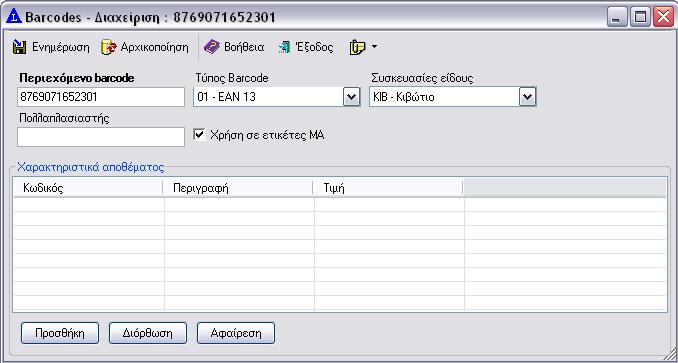
Task: Sort by the Περιγραφή column header
Action: (238, 188)
